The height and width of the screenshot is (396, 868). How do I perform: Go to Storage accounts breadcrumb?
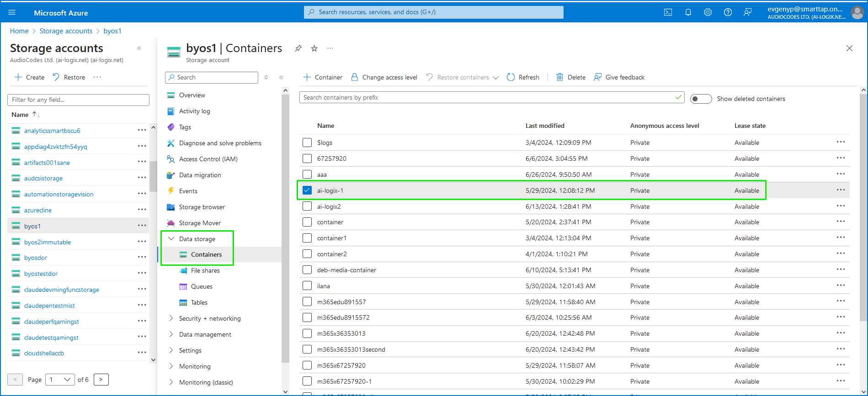pos(66,31)
